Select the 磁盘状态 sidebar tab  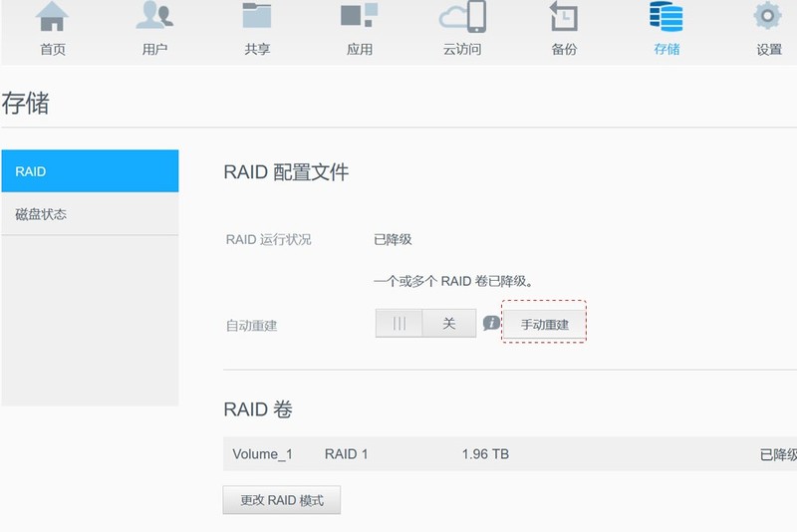(x=90, y=214)
